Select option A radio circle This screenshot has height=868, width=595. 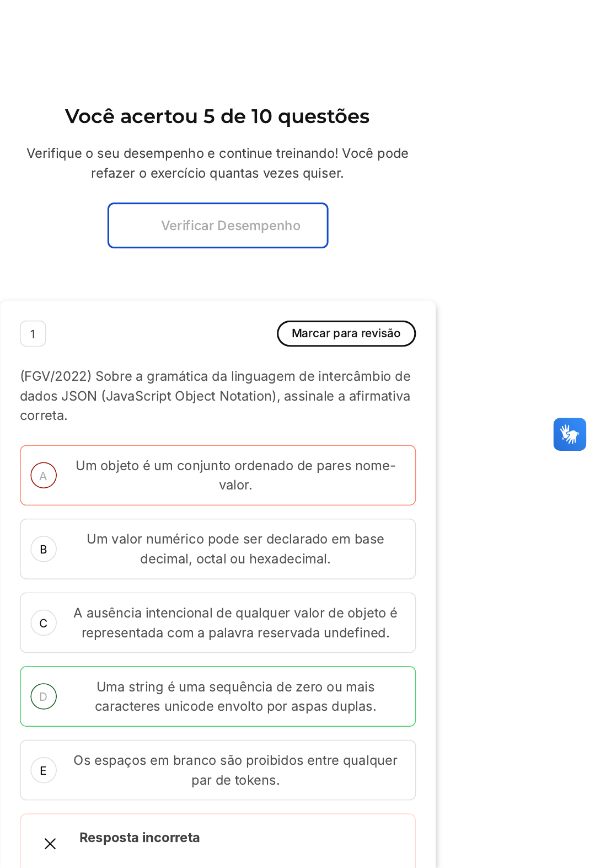(44, 475)
